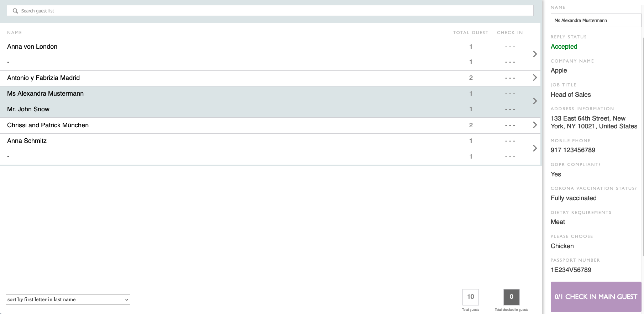
Task: Click the total checked-in guests counter
Action: click(511, 297)
